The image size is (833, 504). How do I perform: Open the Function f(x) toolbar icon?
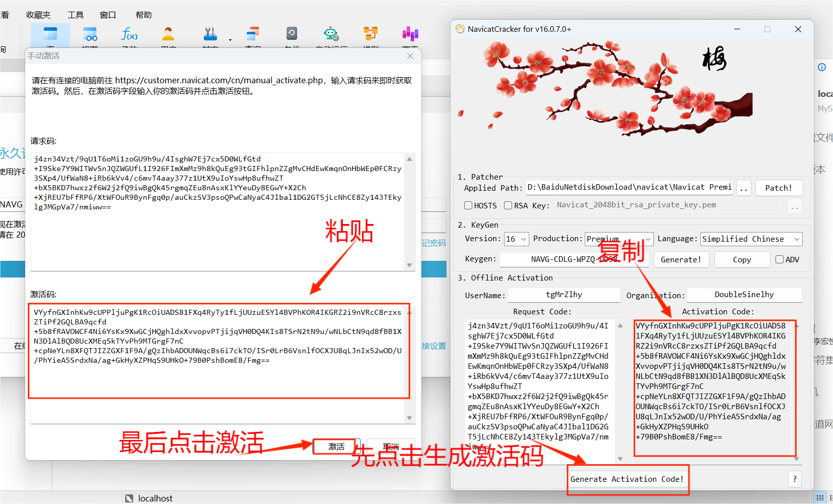coord(129,34)
